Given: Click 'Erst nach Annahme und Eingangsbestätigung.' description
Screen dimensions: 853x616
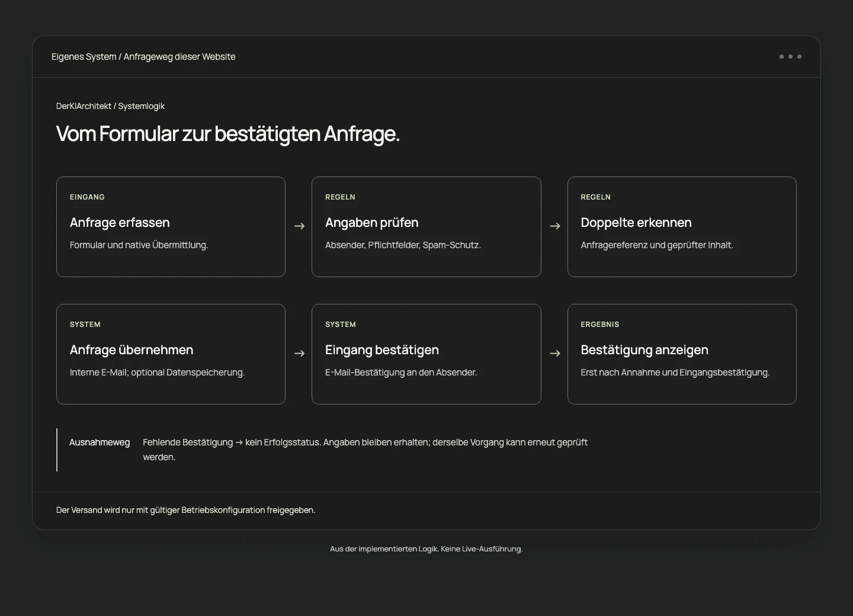Looking at the screenshot, I should click(675, 373).
